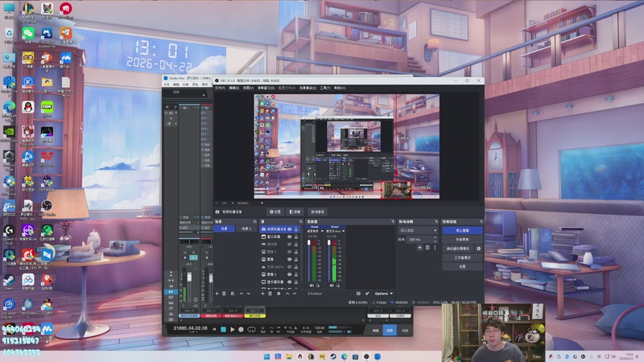Open second mixer channel dropdown menu

pyautogui.click(x=344, y=231)
